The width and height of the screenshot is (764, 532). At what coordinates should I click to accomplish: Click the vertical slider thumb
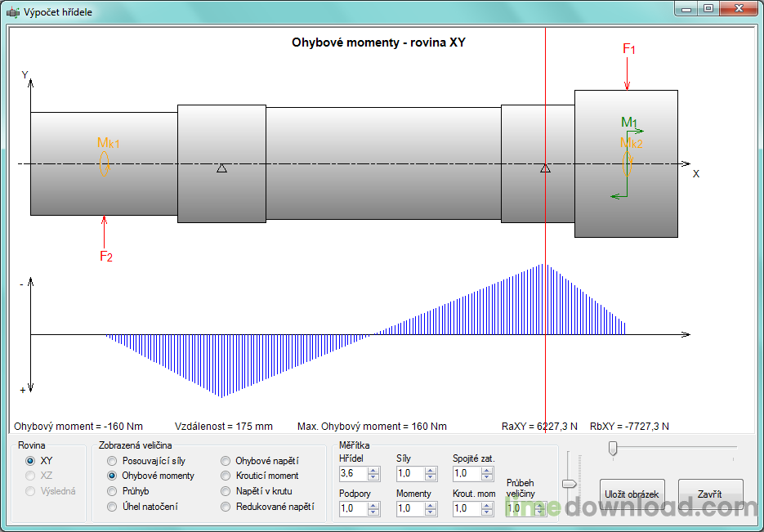click(x=570, y=484)
